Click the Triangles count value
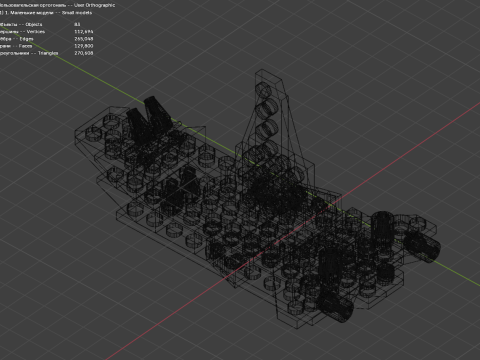This screenshot has height=360, width=480. click(84, 53)
